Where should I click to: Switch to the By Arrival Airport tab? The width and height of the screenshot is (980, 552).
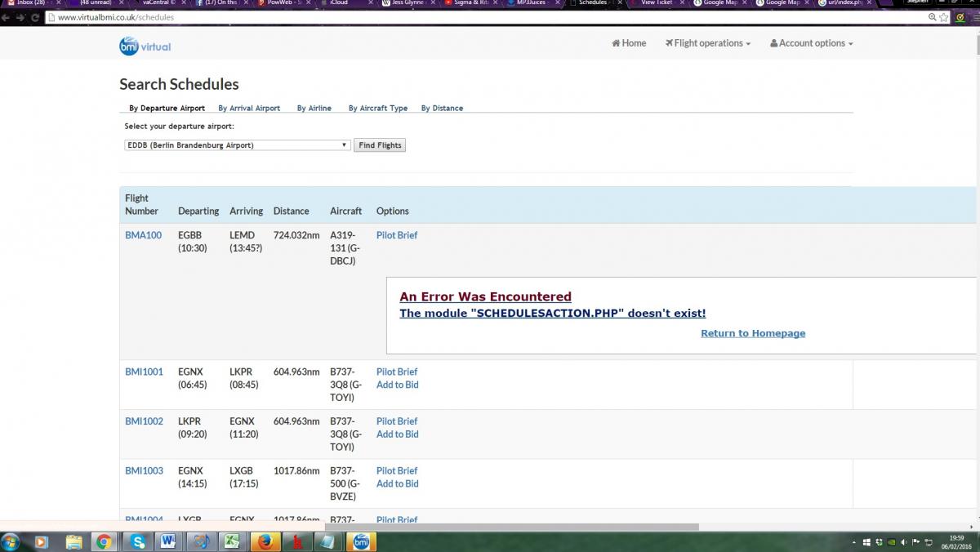coord(249,108)
